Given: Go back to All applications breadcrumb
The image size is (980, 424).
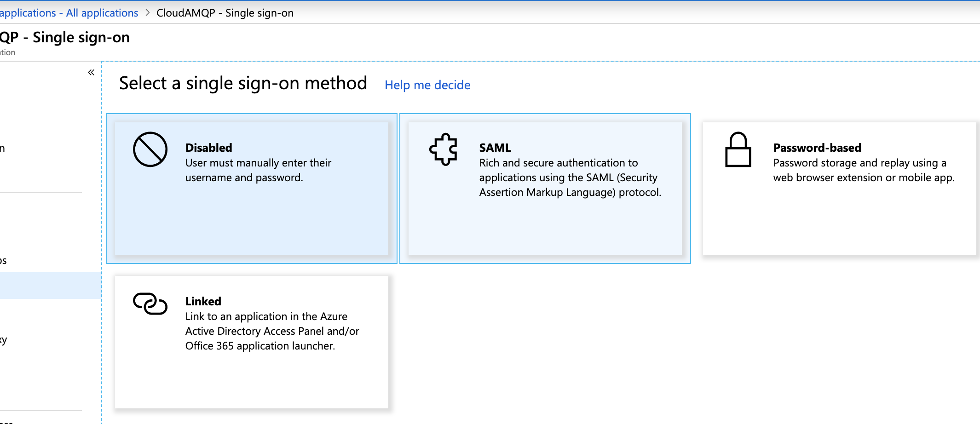Looking at the screenshot, I should click(x=69, y=13).
